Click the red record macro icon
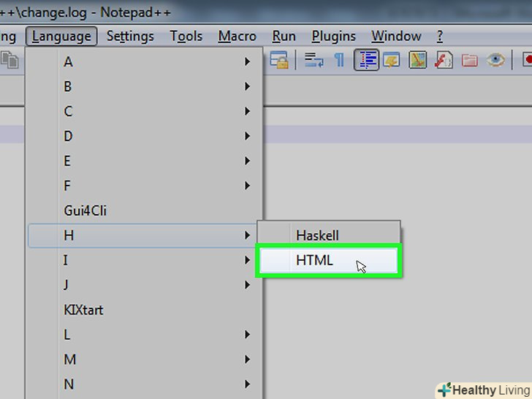Viewport: 532px width, 399px height. tap(528, 60)
